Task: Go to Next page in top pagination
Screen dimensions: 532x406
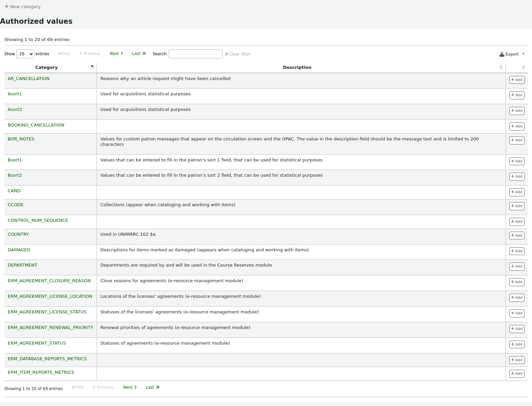Action: coord(116,54)
